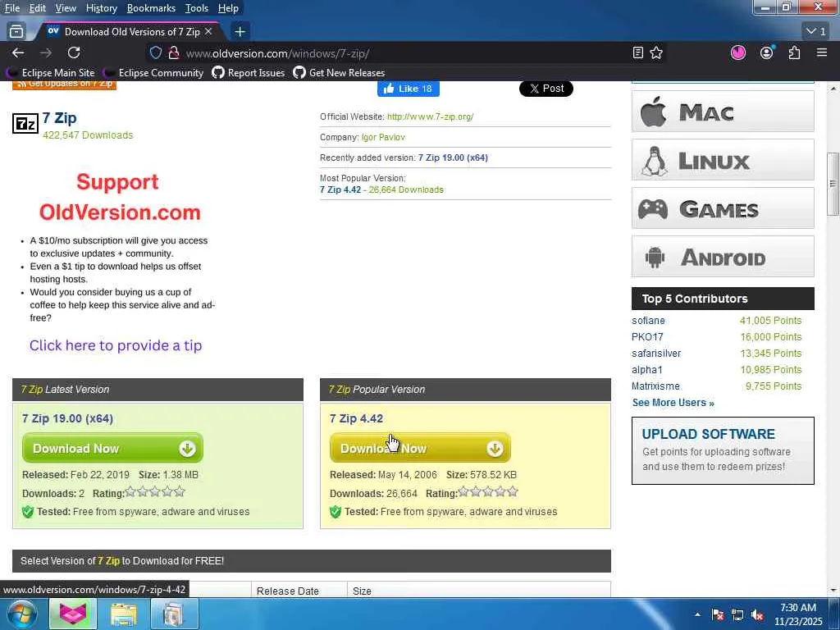Open the pink browser icon on taskbar
Image resolution: width=840 pixels, height=630 pixels.
coord(73,614)
